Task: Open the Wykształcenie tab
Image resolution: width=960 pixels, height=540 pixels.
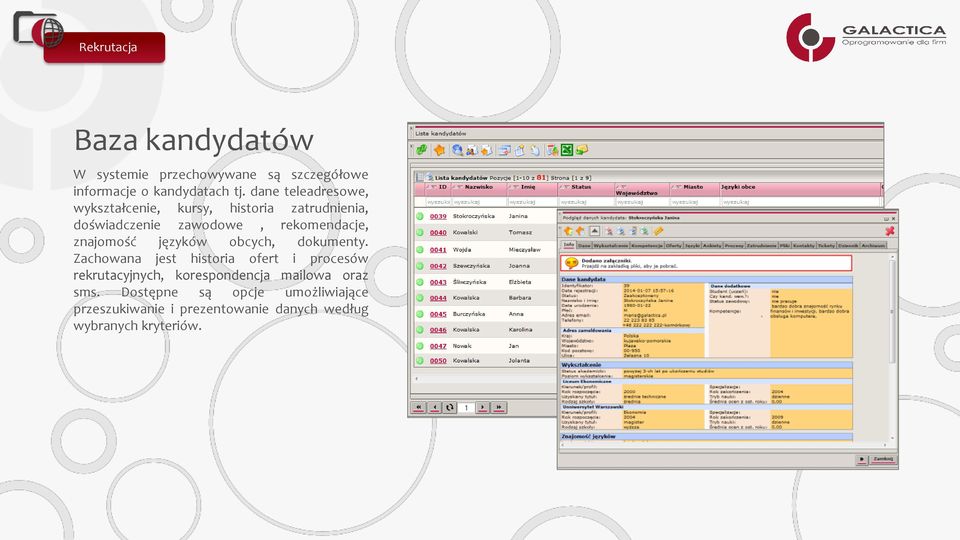Action: click(610, 245)
